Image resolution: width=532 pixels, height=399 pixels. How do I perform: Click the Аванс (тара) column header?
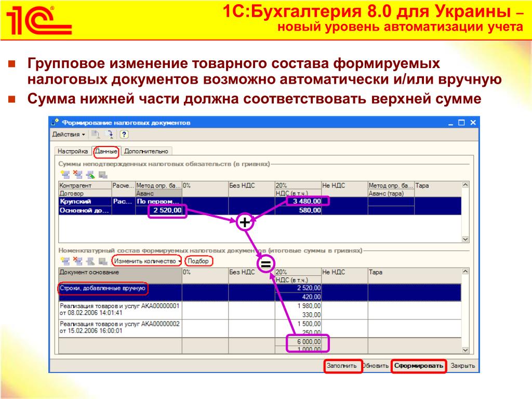pyautogui.click(x=391, y=193)
